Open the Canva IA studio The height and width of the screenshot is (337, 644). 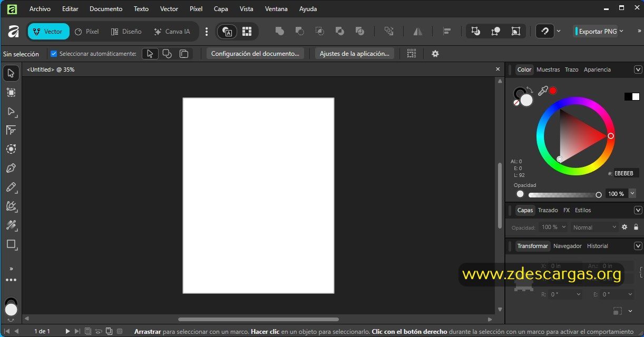point(172,32)
